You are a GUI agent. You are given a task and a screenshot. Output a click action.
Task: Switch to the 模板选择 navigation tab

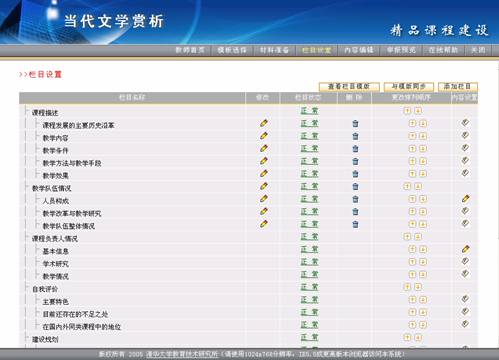click(x=232, y=50)
